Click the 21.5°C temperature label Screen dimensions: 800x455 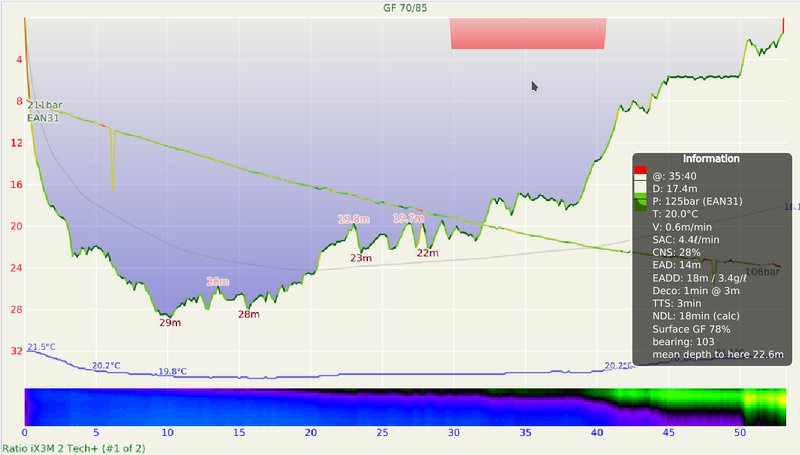pyautogui.click(x=41, y=347)
